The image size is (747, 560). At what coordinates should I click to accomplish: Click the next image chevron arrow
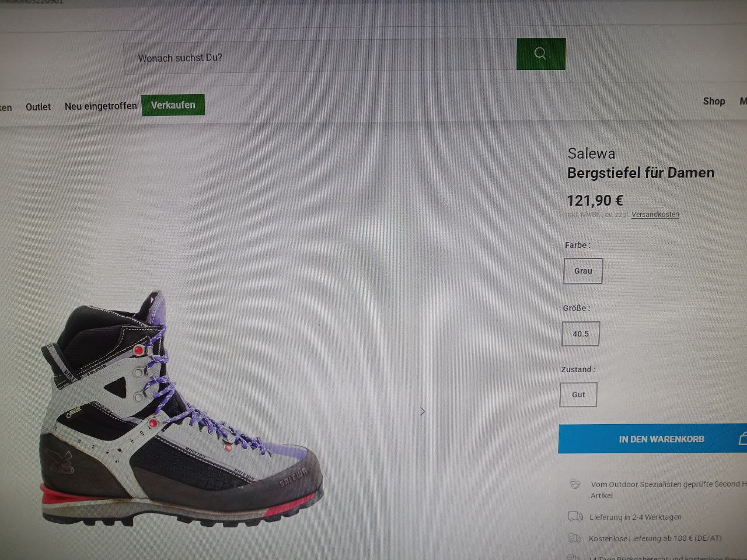point(423,411)
